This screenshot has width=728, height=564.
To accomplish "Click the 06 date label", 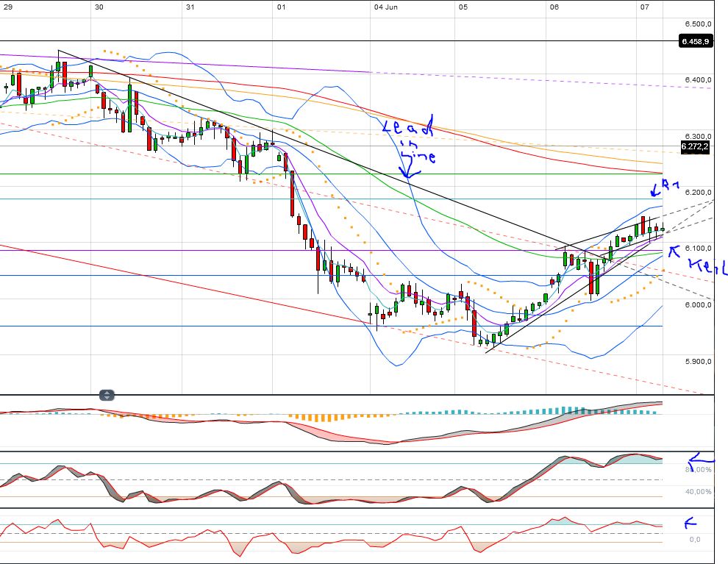I will [554, 7].
